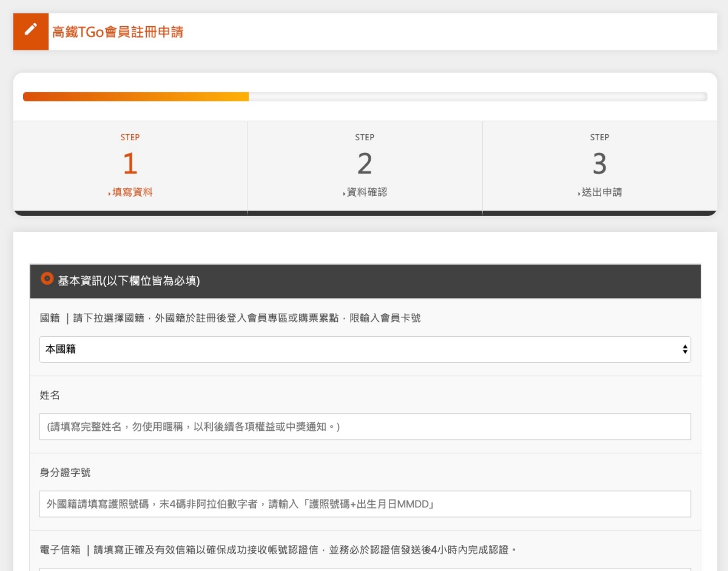The height and width of the screenshot is (571, 728).
Task: Click the orange registration progress bar
Action: click(x=136, y=96)
